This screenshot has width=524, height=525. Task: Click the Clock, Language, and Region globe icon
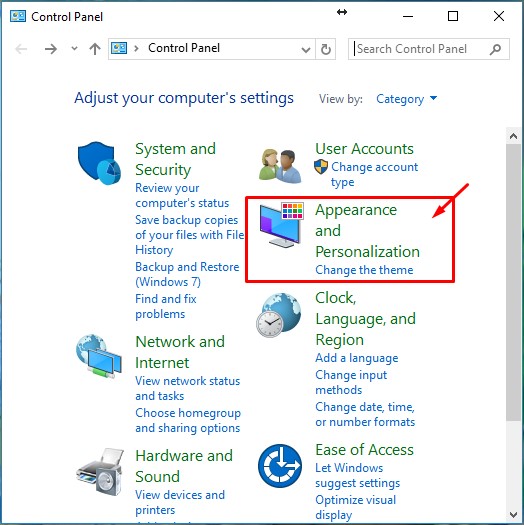[x=279, y=315]
